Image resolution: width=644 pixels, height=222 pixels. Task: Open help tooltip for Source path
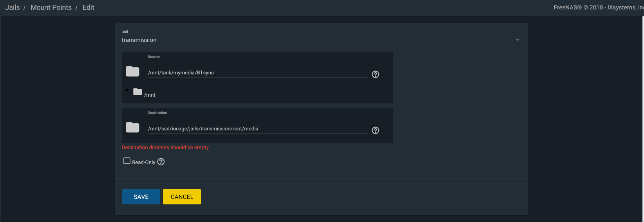tap(375, 74)
